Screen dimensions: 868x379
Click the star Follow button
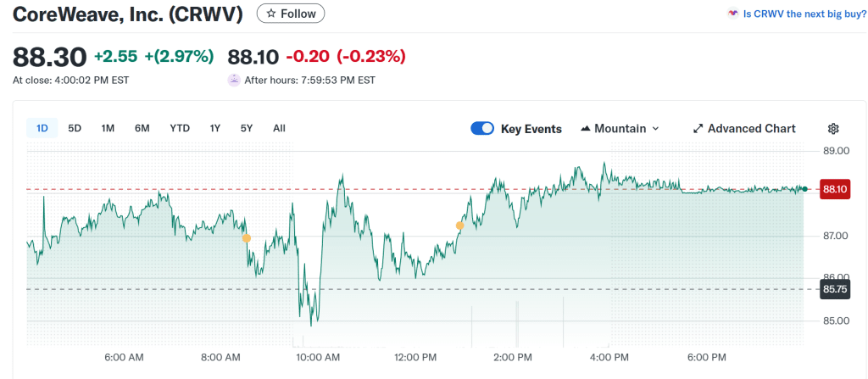point(290,14)
